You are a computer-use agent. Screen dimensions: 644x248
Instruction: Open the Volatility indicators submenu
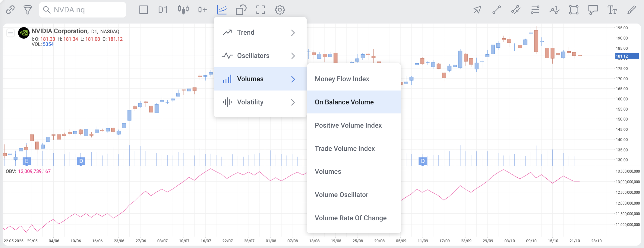[x=260, y=102]
